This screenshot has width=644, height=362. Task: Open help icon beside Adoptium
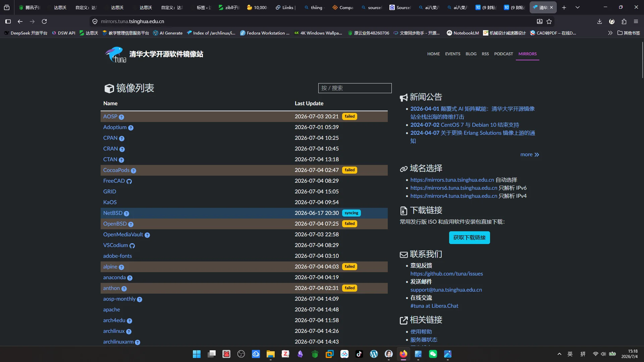coord(131,128)
